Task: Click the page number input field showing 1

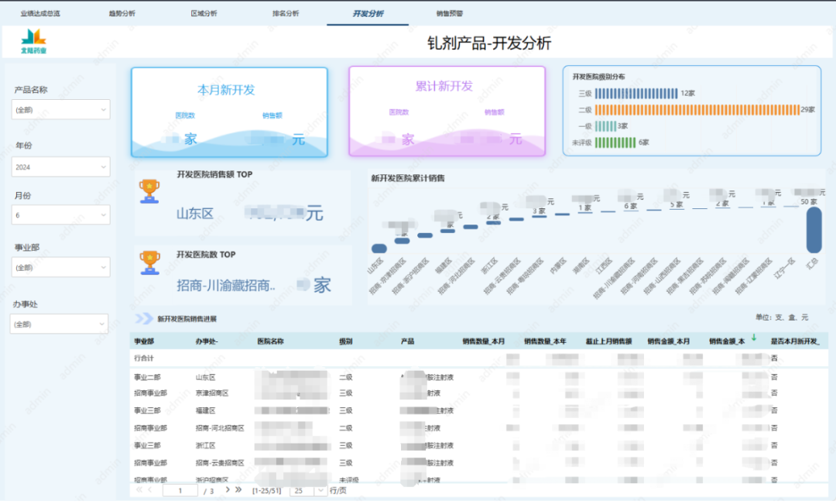Action: tap(180, 490)
